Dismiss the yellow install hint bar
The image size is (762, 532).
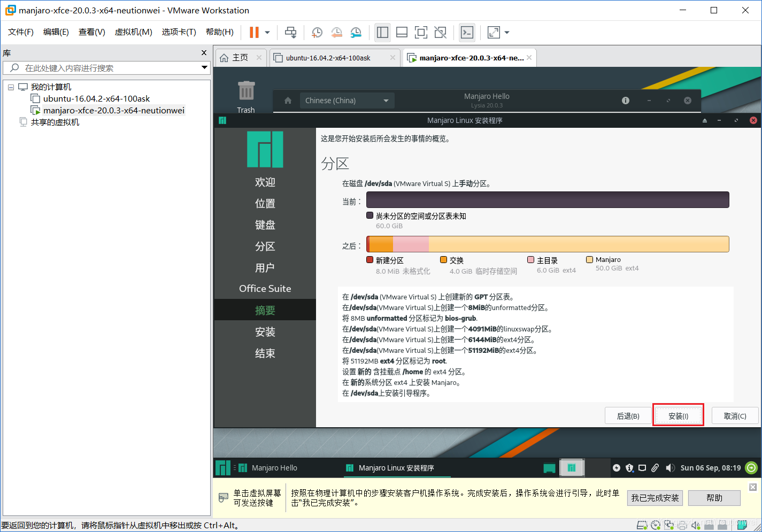pos(753,487)
